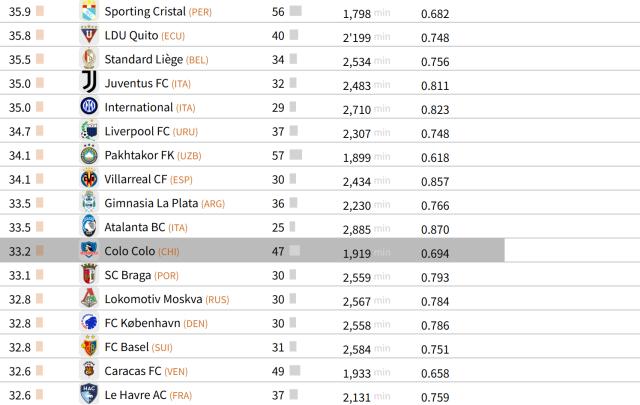
Task: Click the Lokomotiv Moskva crest icon
Action: [89, 299]
